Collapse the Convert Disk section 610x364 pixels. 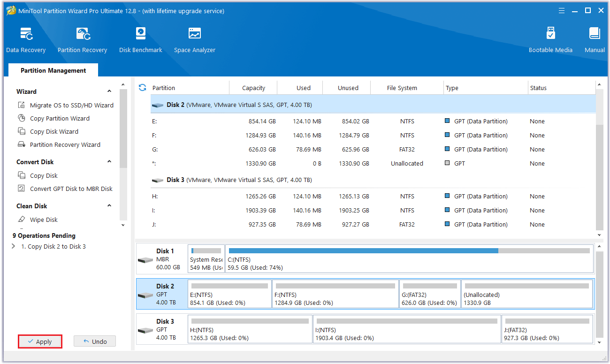point(109,162)
